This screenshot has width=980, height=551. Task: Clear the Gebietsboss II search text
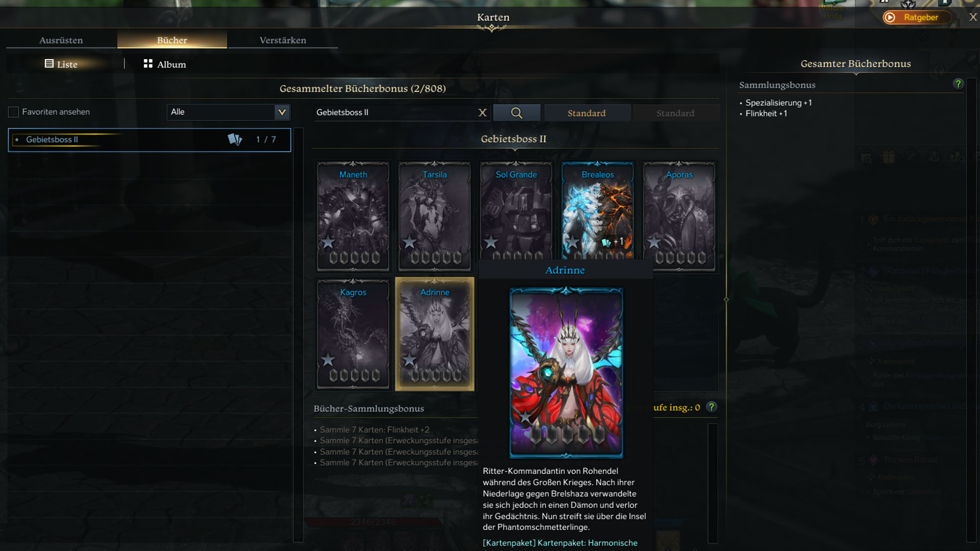click(482, 113)
